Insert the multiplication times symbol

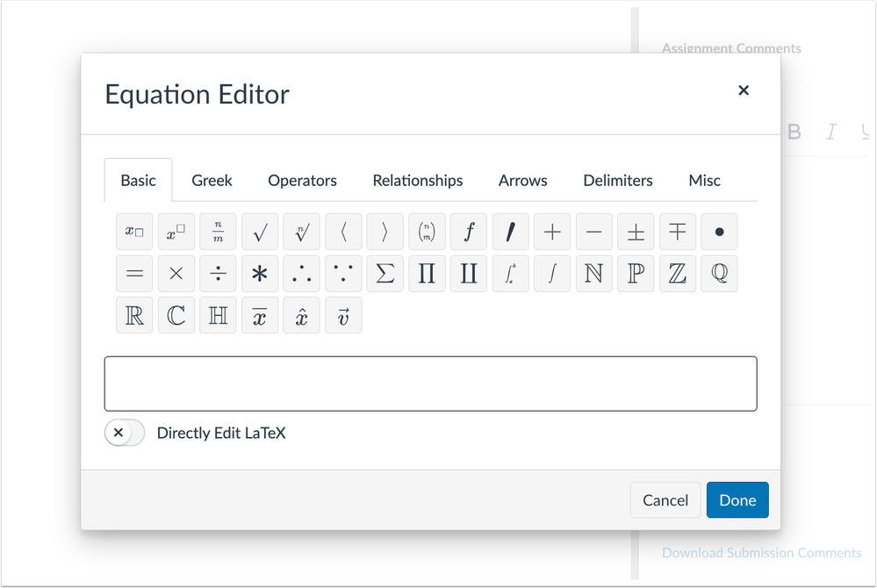pos(176,274)
